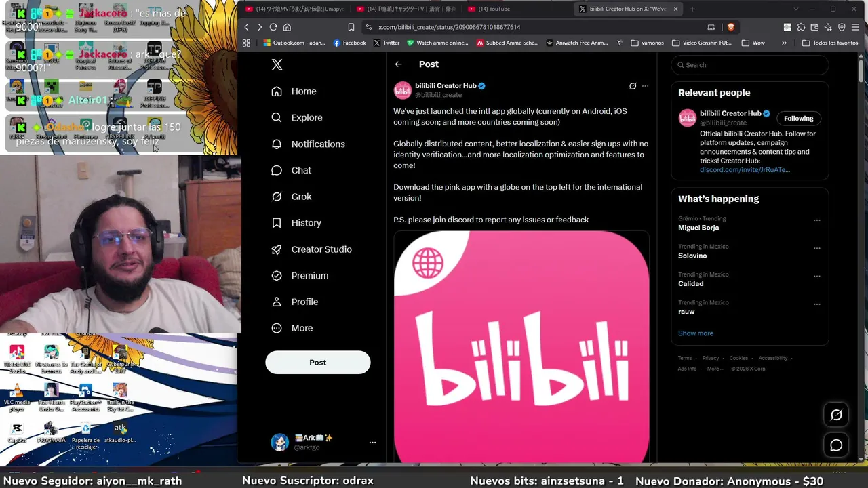This screenshot has height=488, width=868.
Task: Open the floating chat messages button
Action: 836,445
